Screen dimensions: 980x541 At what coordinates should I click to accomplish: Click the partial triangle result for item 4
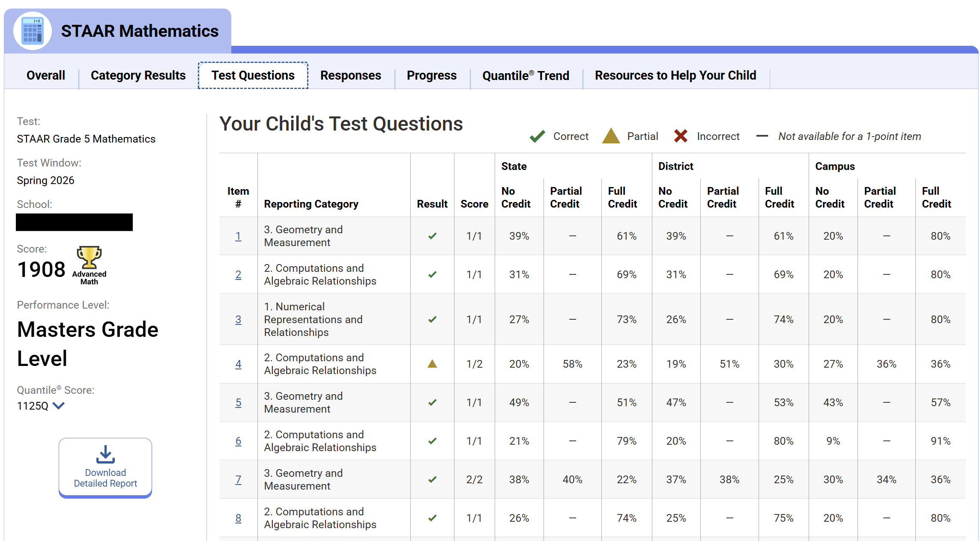coord(433,364)
